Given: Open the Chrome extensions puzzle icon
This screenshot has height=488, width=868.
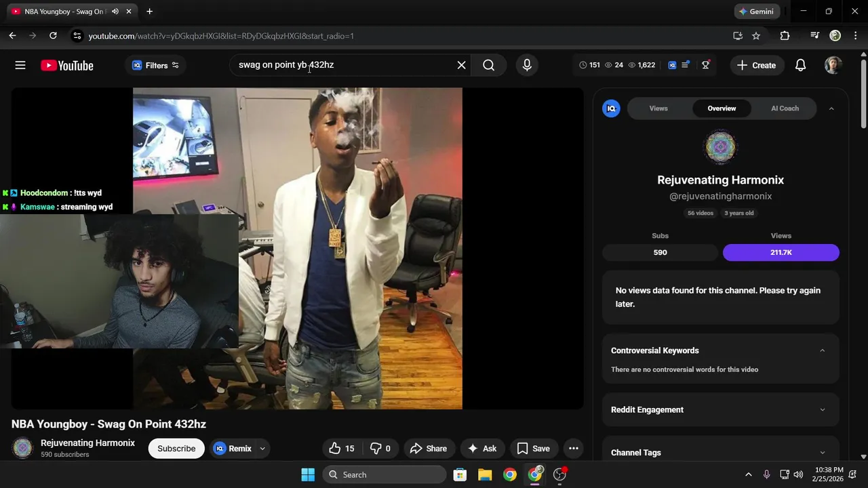Looking at the screenshot, I should click(785, 35).
